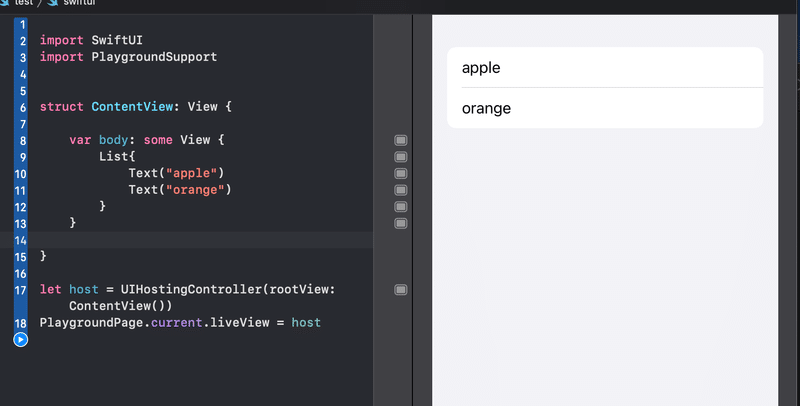800x406 pixels.
Task: Show result icon for UIHostingController line 17
Action: click(x=401, y=290)
